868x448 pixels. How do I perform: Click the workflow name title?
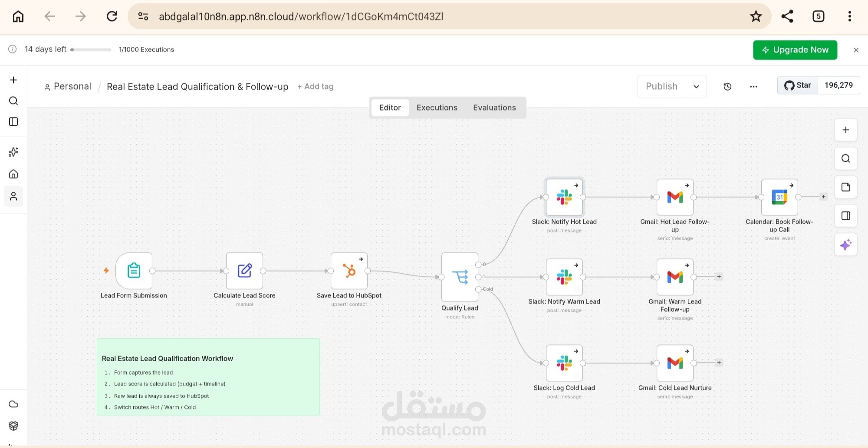pos(197,87)
